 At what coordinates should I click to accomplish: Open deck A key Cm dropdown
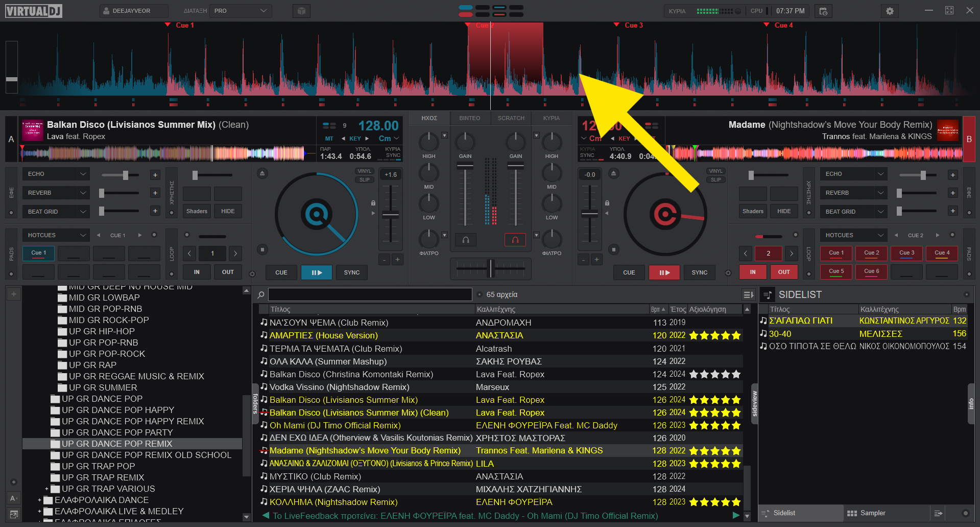tap(389, 139)
